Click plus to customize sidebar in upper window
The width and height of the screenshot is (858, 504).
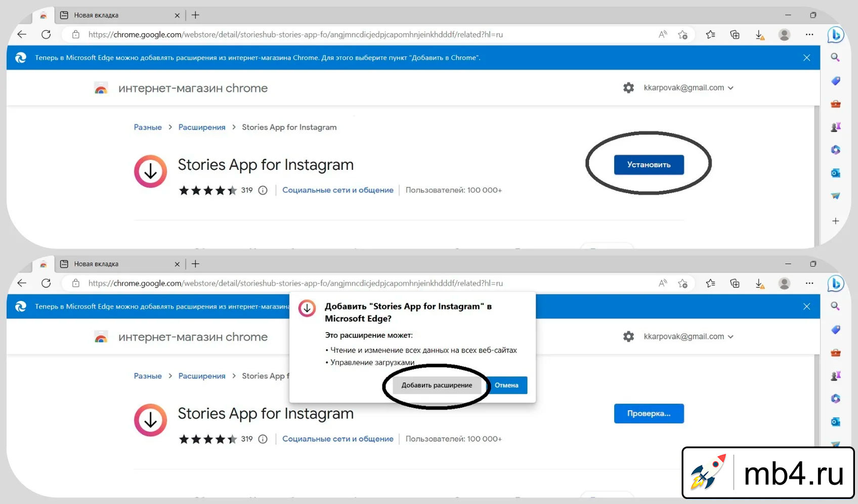coord(836,221)
